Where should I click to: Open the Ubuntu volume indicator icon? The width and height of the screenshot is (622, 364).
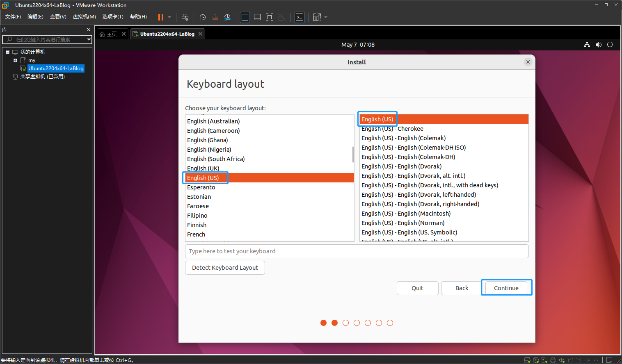(x=599, y=45)
